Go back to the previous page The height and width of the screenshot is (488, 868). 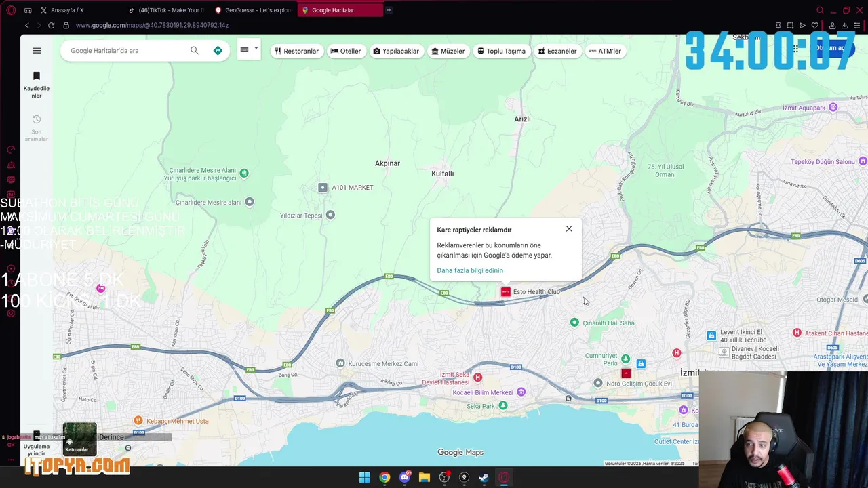click(x=27, y=25)
